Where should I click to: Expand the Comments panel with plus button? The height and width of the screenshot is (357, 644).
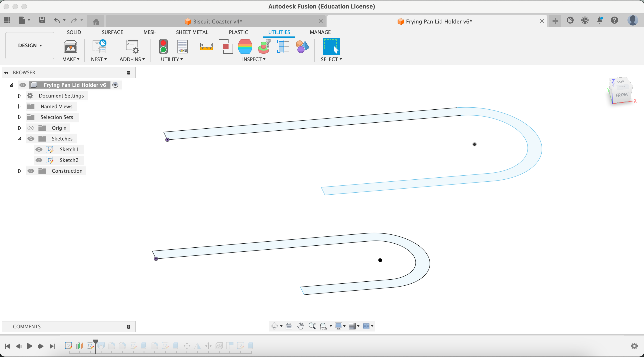point(129,327)
